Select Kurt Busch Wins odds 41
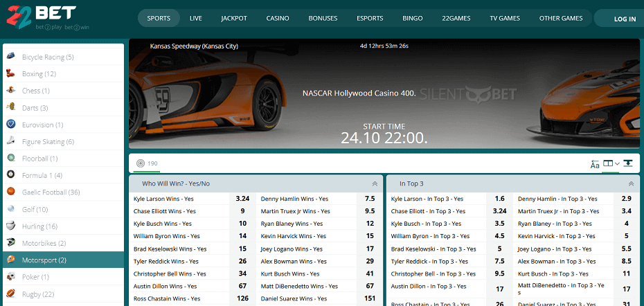The image size is (644, 306). point(370,273)
